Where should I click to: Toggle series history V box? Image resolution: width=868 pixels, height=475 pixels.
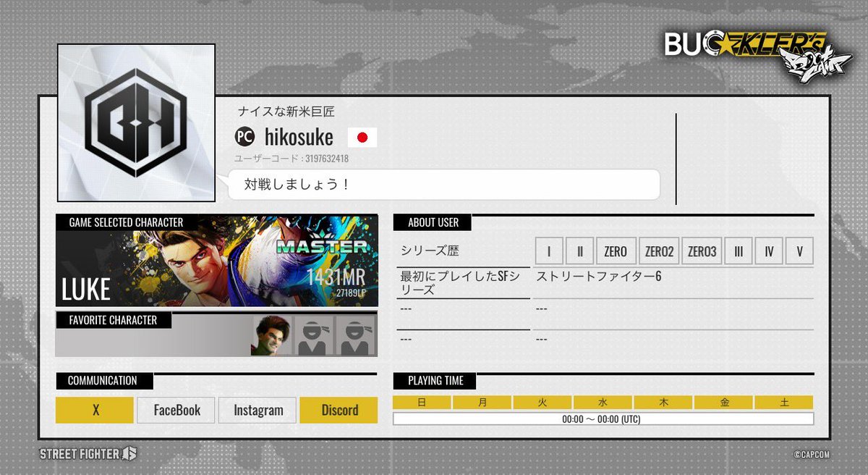point(799,251)
